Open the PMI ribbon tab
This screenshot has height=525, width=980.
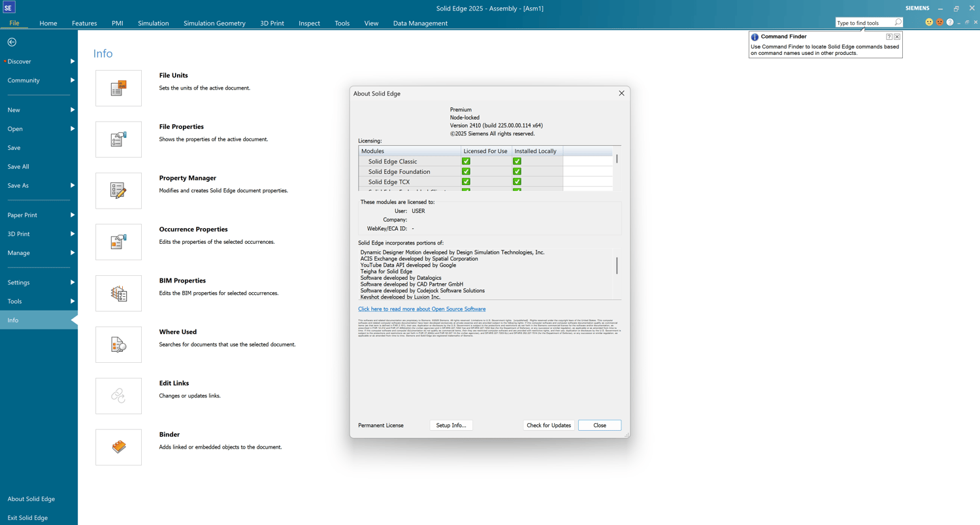coord(118,23)
